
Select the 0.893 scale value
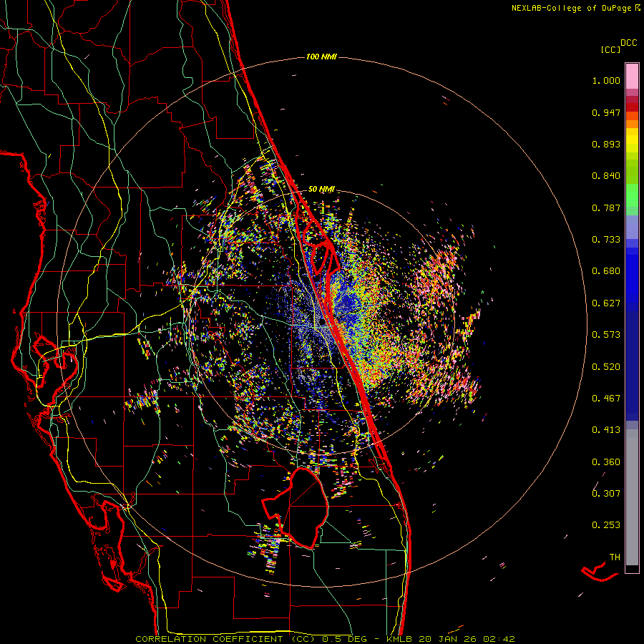click(x=606, y=144)
